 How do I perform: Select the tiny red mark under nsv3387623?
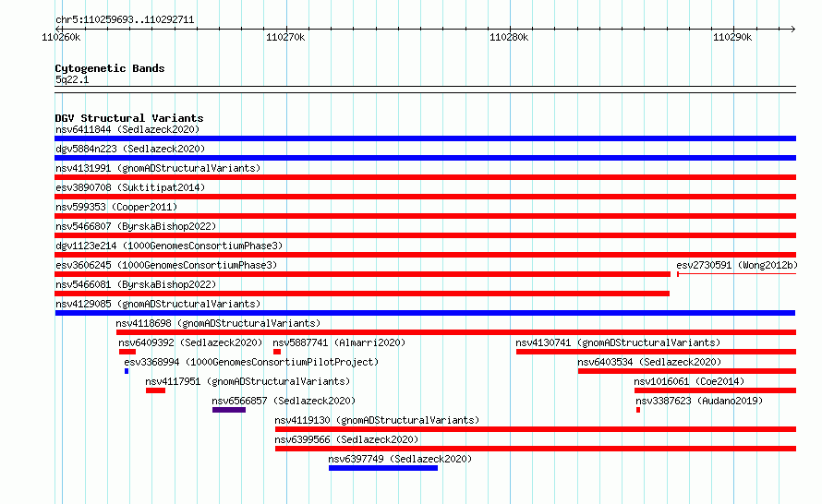638,410
